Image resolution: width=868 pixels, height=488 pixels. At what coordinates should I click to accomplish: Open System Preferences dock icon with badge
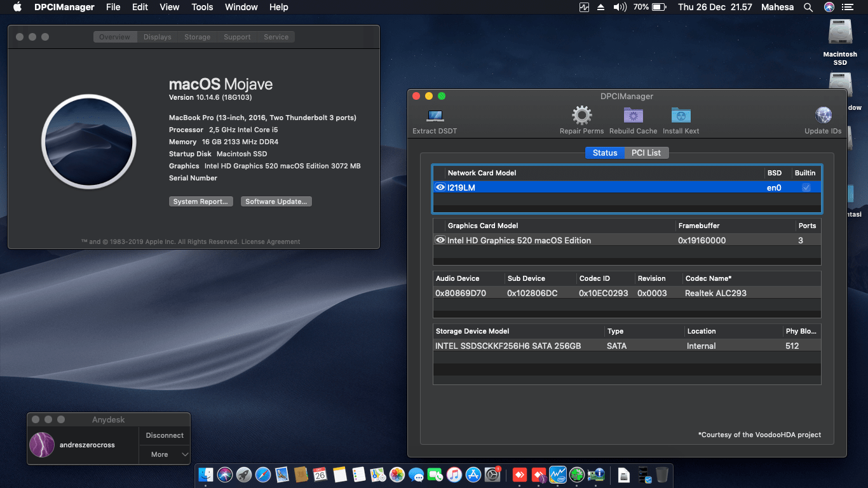[x=492, y=474]
